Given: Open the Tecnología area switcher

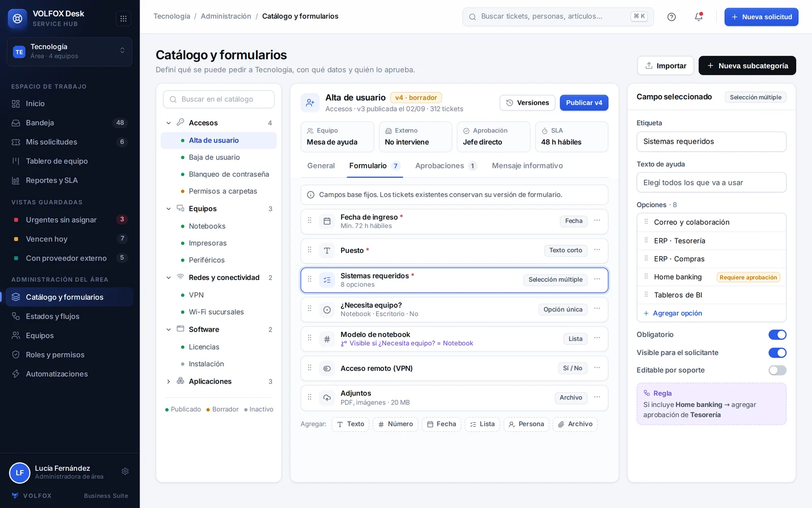Looking at the screenshot, I should [x=70, y=51].
